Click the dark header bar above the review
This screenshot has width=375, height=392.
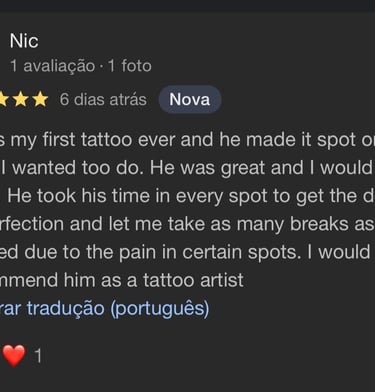[187, 6]
